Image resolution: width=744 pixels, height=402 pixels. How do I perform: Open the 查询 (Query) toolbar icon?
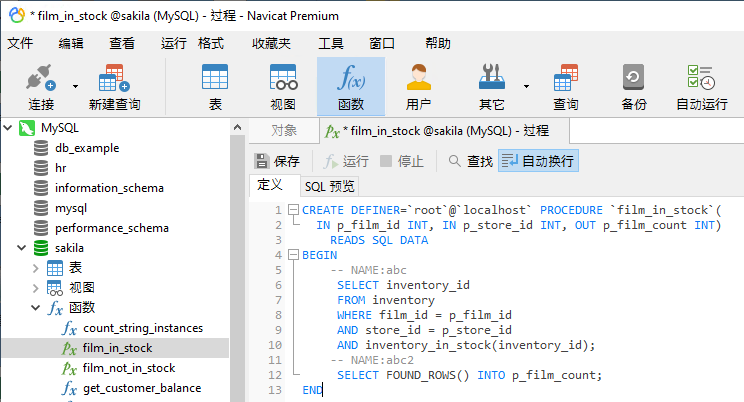[x=566, y=87]
